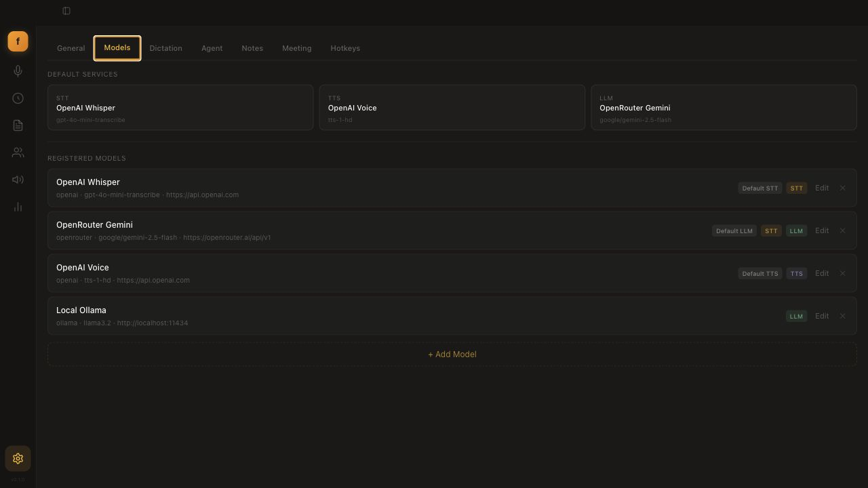Click STT tag on OpenRouter Gemini row
868x488 pixels.
click(x=771, y=230)
